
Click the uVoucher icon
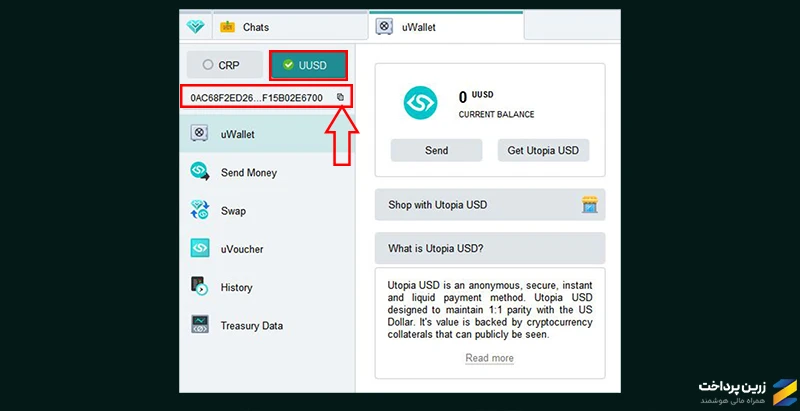pos(199,248)
